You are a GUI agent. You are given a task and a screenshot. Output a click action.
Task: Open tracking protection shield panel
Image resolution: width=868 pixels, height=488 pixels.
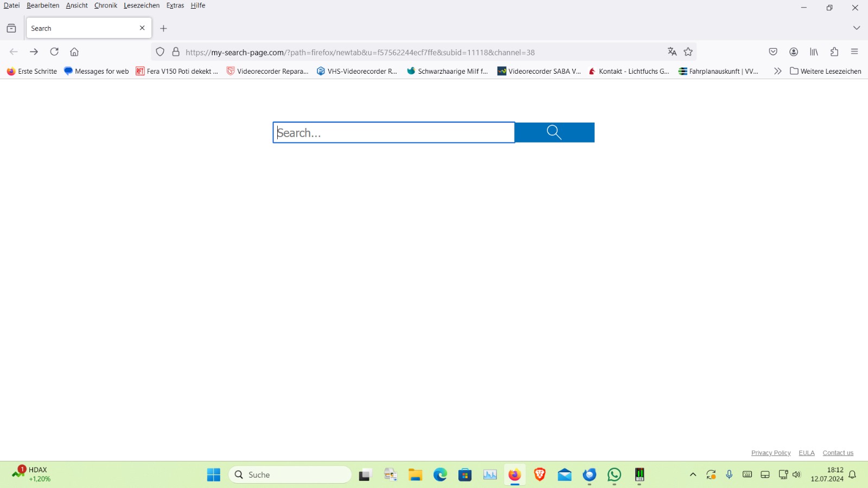coord(160,52)
